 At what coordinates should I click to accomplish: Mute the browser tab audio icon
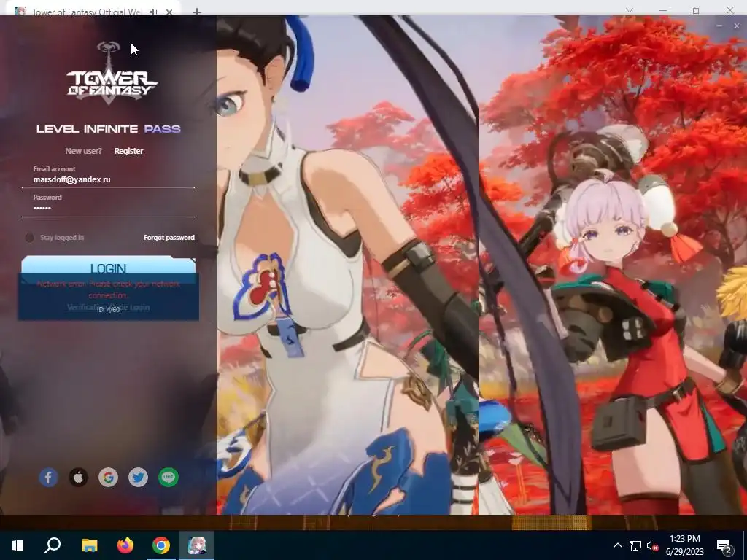coord(153,12)
